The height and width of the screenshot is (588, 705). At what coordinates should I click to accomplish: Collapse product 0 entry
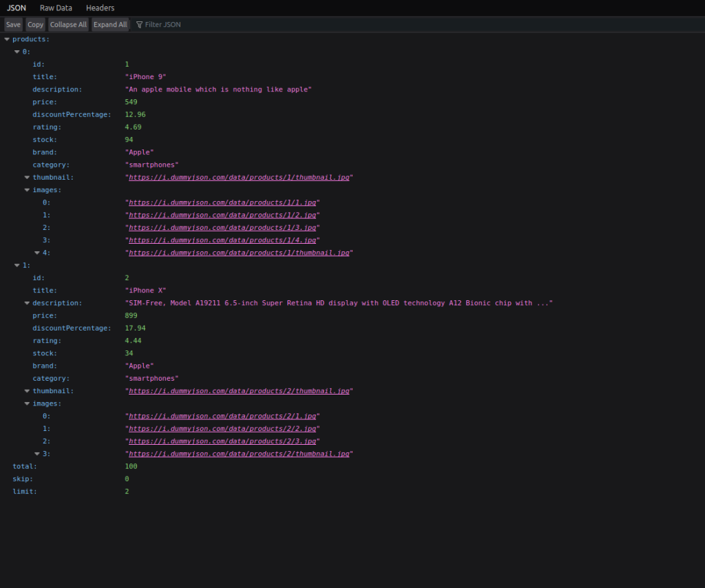tap(16, 52)
